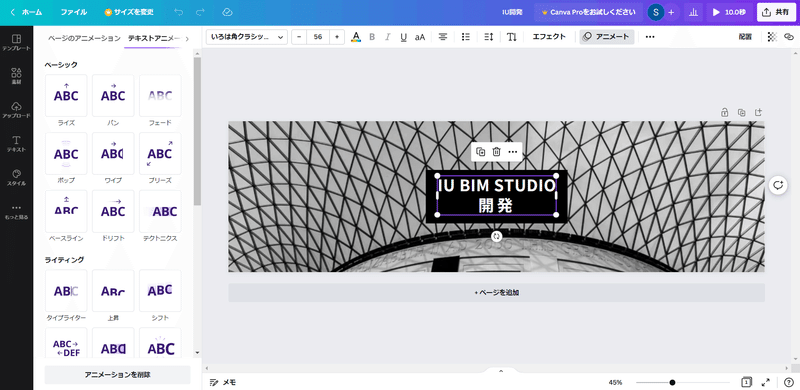Open the Text sidebar panel
This screenshot has height=390, width=800.
coord(16,143)
